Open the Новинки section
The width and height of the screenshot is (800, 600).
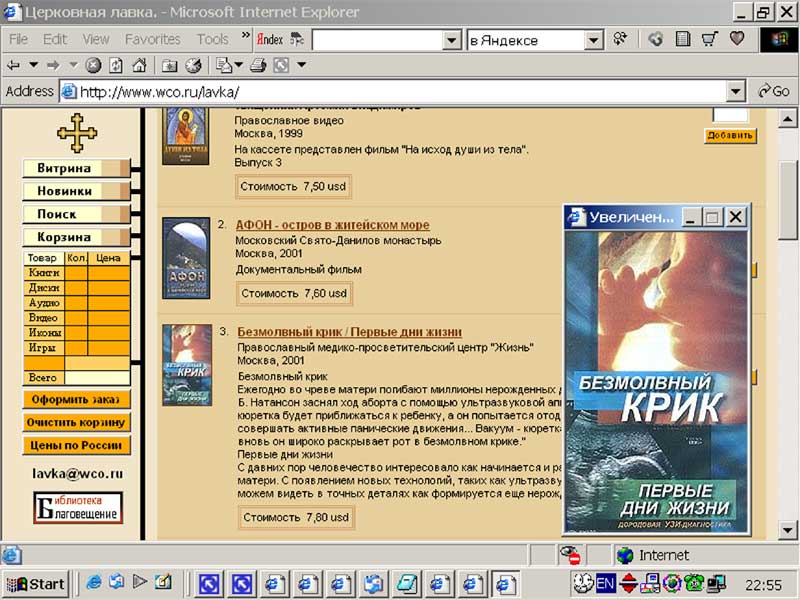76,191
